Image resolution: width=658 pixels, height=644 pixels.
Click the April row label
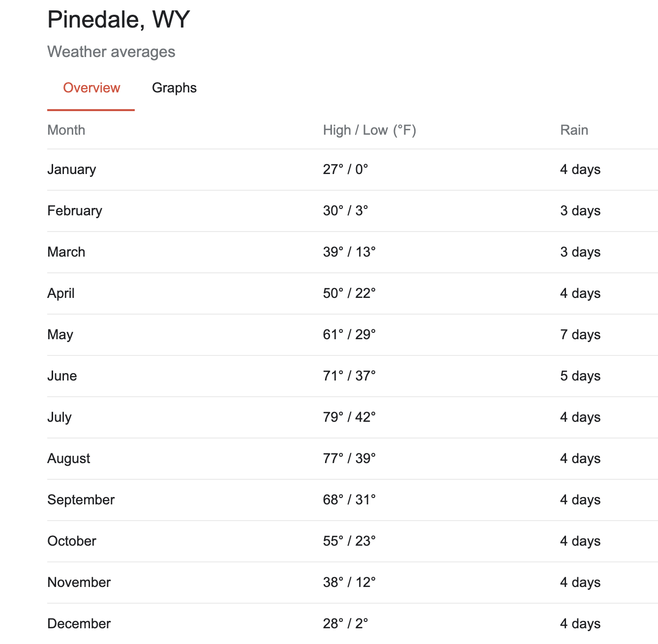point(61,293)
